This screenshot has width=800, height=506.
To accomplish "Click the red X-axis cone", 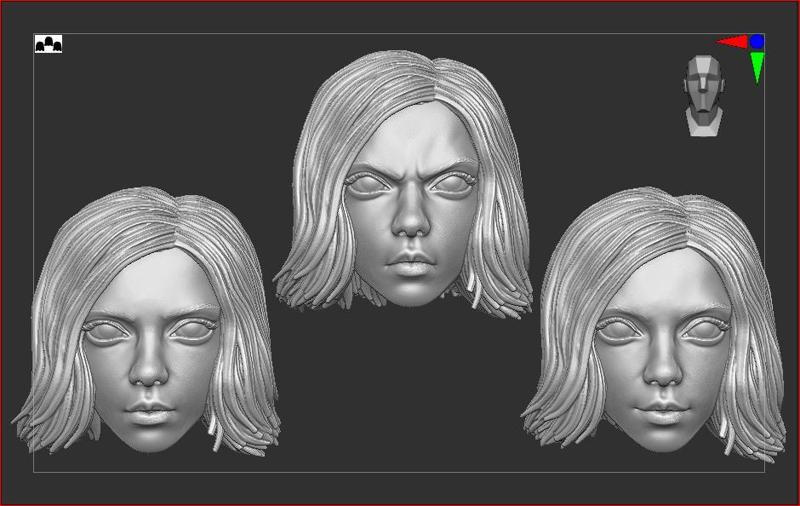I will [732, 42].
